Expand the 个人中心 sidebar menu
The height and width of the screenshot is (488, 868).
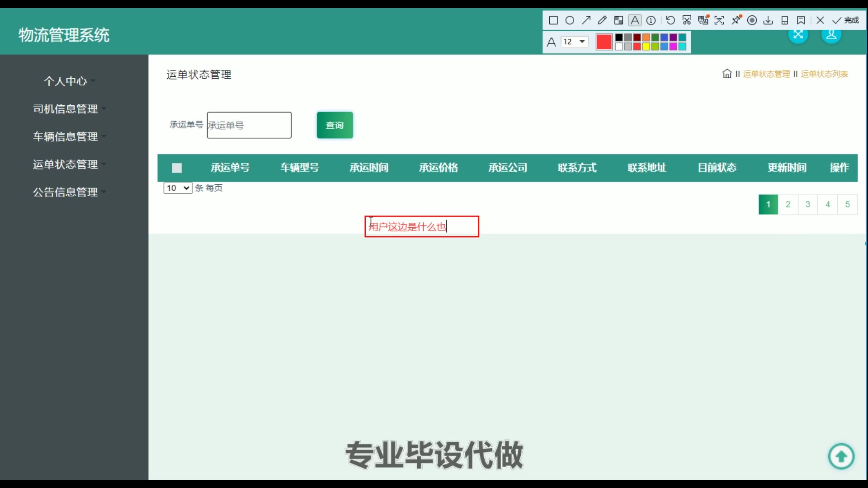point(69,81)
